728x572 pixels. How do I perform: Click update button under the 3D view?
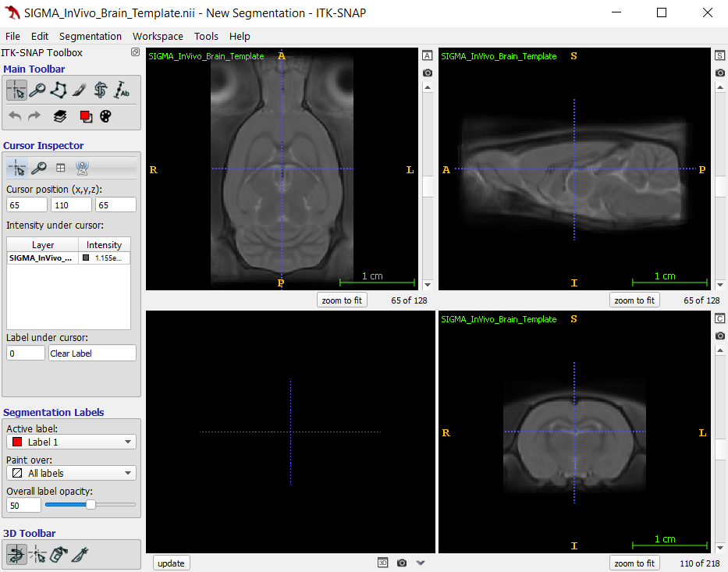(x=171, y=562)
